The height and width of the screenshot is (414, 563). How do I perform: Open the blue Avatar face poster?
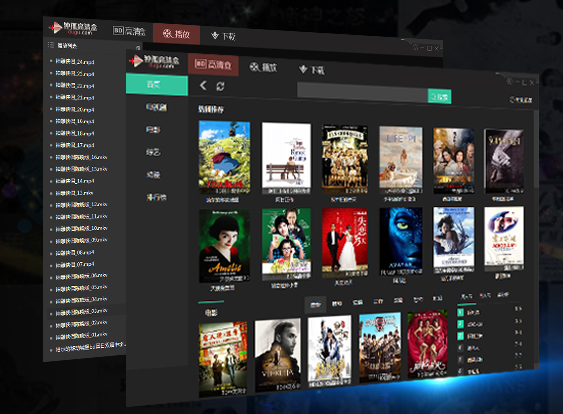(401, 241)
